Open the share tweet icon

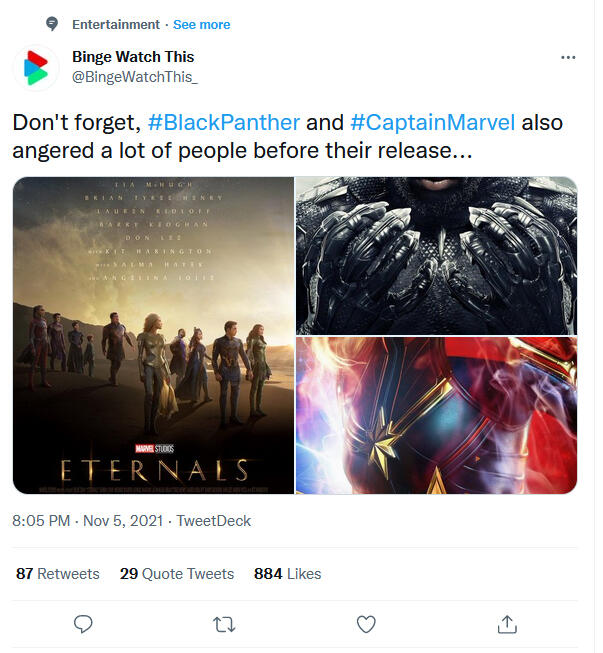[507, 624]
